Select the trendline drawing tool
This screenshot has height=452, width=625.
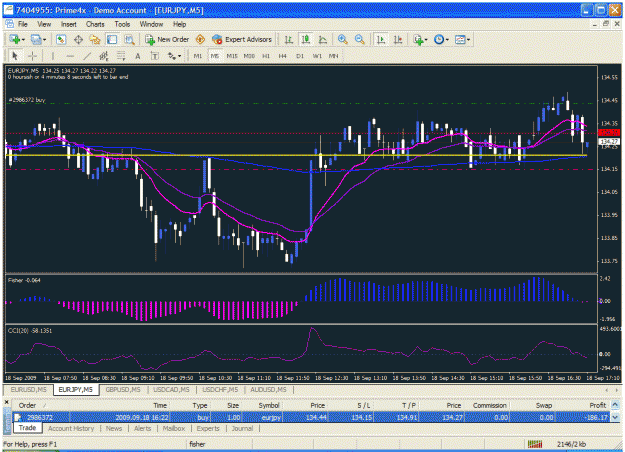click(87, 56)
